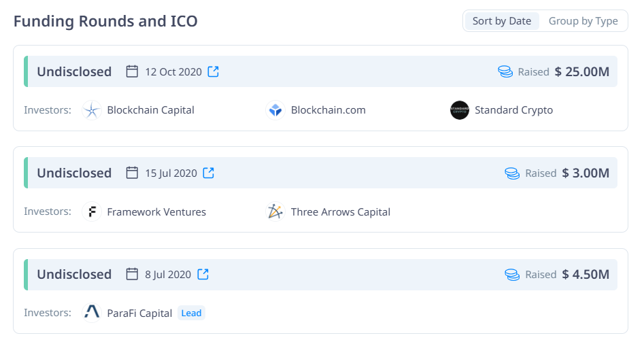Image resolution: width=644 pixels, height=340 pixels.
Task: Open external link for 12 Oct 2020 round
Action: (213, 71)
